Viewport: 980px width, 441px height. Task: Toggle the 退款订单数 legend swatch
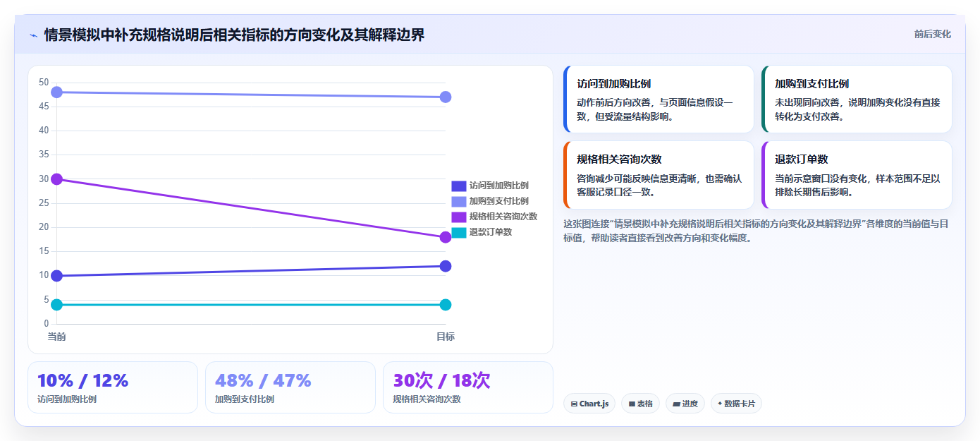(x=459, y=232)
